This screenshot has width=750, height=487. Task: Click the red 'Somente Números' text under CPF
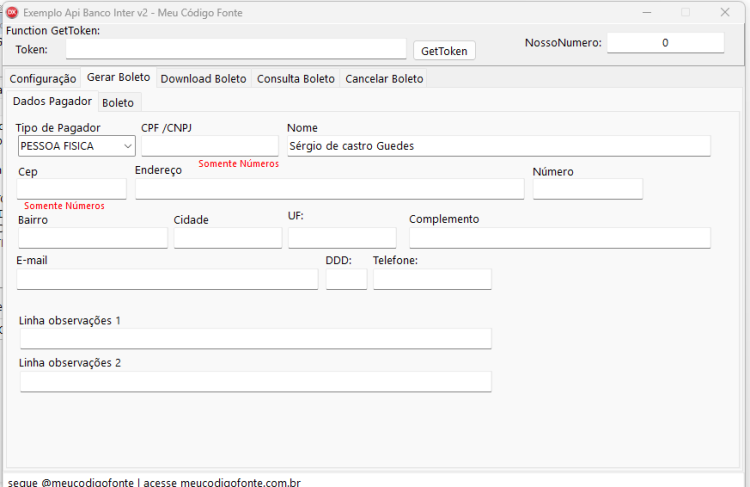tap(239, 164)
